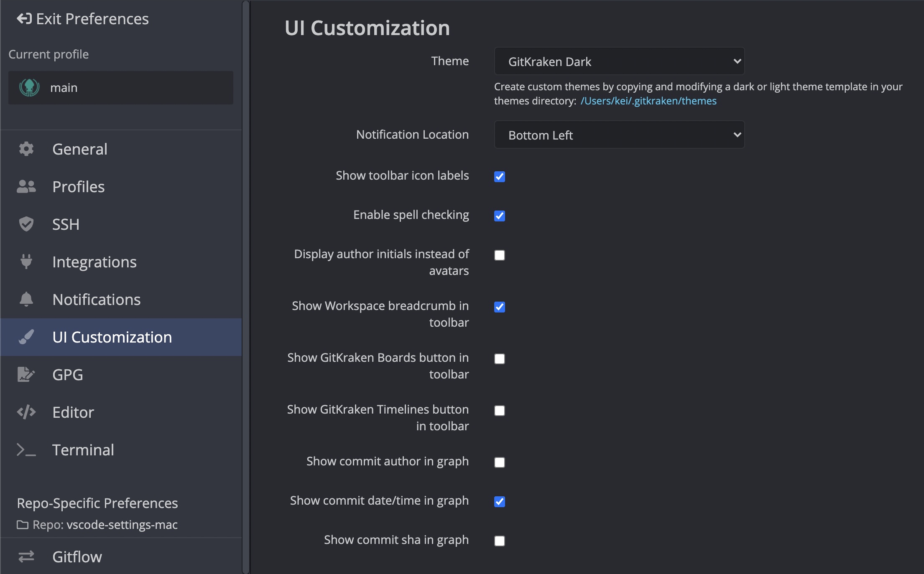
Task: Click the Integrations plug icon
Action: (x=26, y=262)
